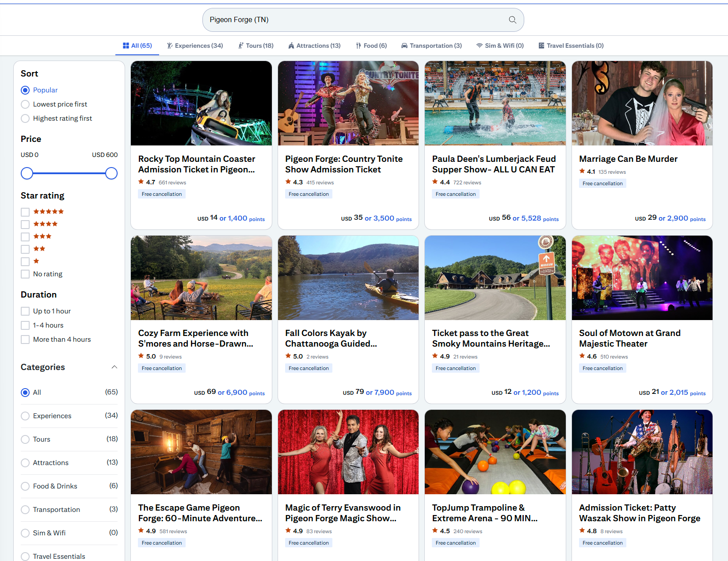The height and width of the screenshot is (561, 728).
Task: Click the Travel Essentials tab icon
Action: tap(541, 46)
